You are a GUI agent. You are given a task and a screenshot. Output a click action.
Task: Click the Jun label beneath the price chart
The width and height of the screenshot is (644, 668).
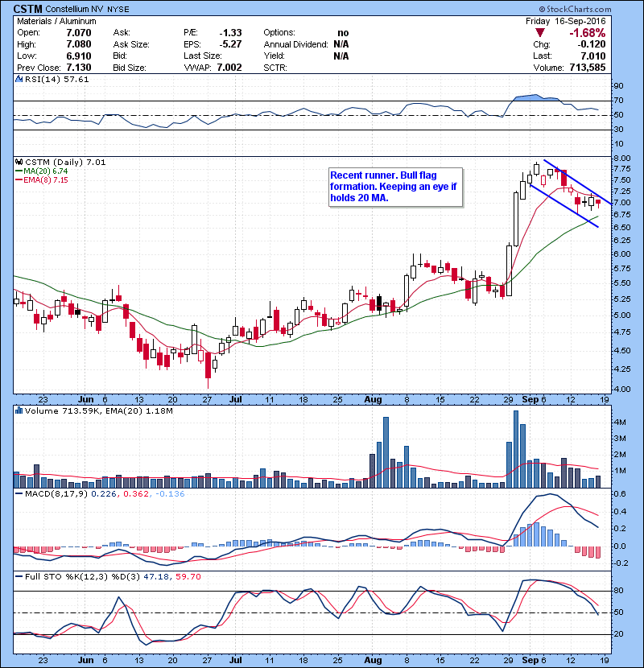click(x=85, y=400)
